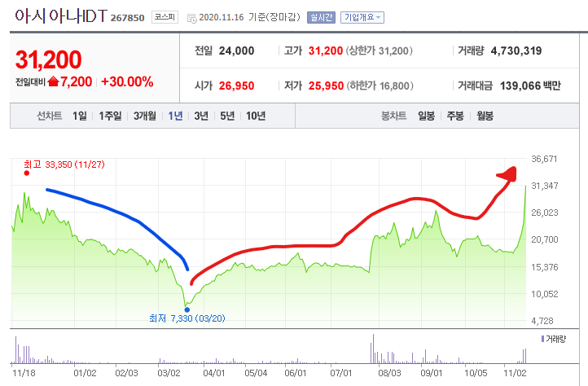Click the red up-arrow price change icon
The height and width of the screenshot is (386, 588).
(x=54, y=81)
